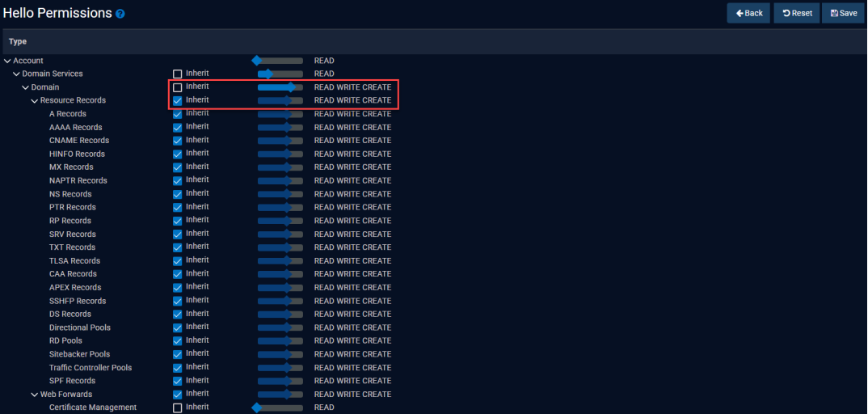Click the Account permission slider handle
The height and width of the screenshot is (414, 868).
pyautogui.click(x=257, y=61)
